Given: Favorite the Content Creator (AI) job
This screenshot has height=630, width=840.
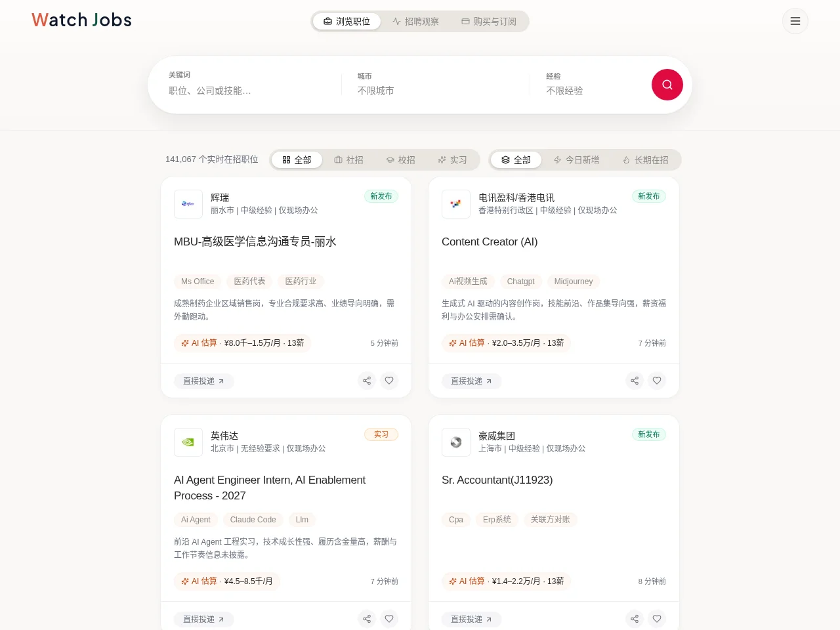Looking at the screenshot, I should (657, 381).
